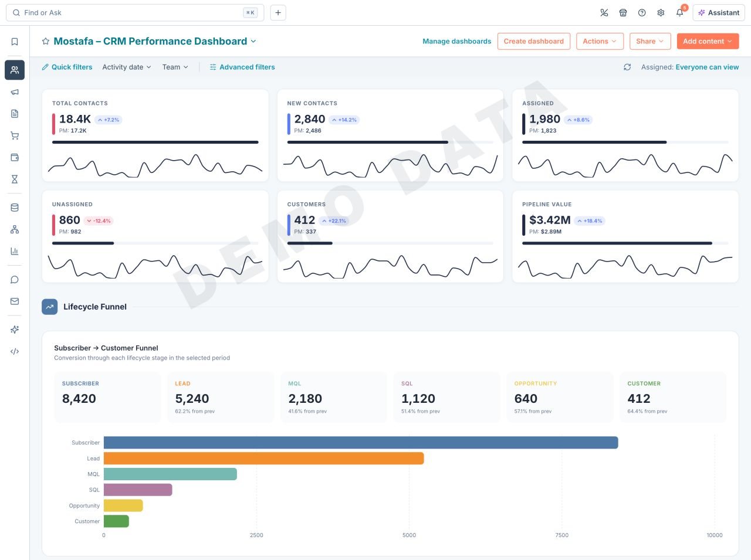The width and height of the screenshot is (751, 560).
Task: Click the purple SQL bar in chart
Action: (138, 490)
